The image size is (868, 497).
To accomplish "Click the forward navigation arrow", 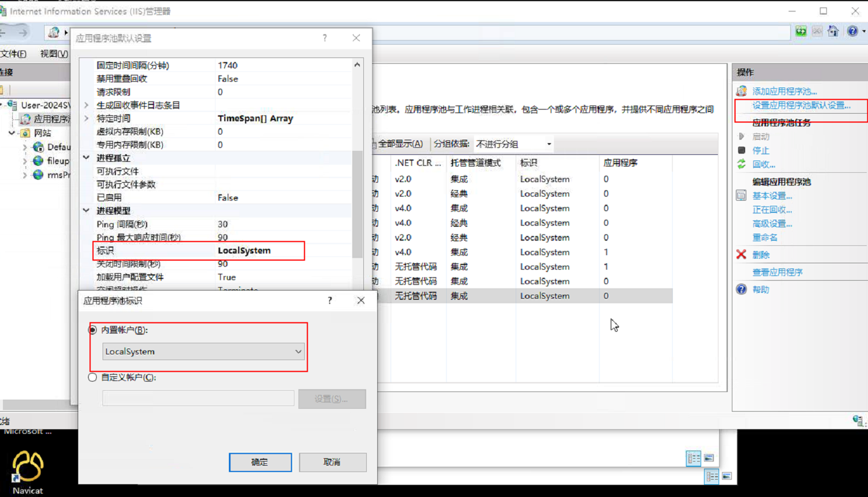I will click(x=23, y=32).
